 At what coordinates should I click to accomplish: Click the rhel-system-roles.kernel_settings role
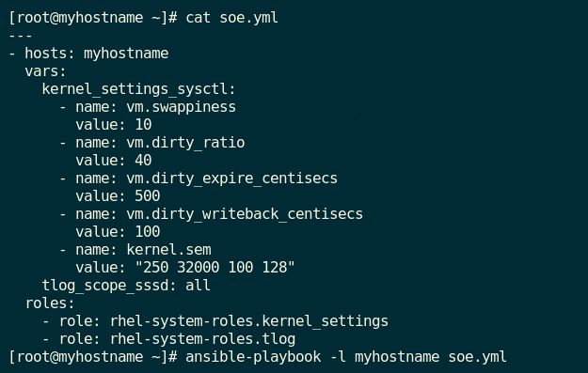pos(249,321)
